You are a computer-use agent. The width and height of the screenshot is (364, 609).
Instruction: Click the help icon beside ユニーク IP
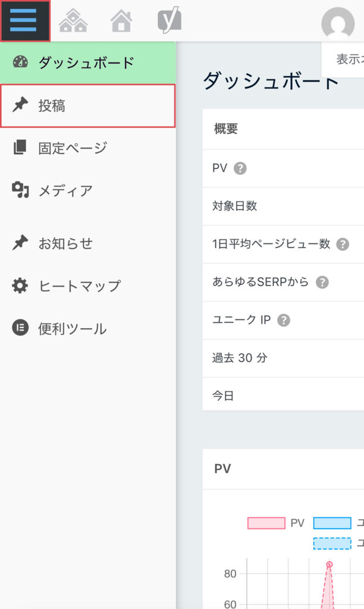(x=284, y=320)
